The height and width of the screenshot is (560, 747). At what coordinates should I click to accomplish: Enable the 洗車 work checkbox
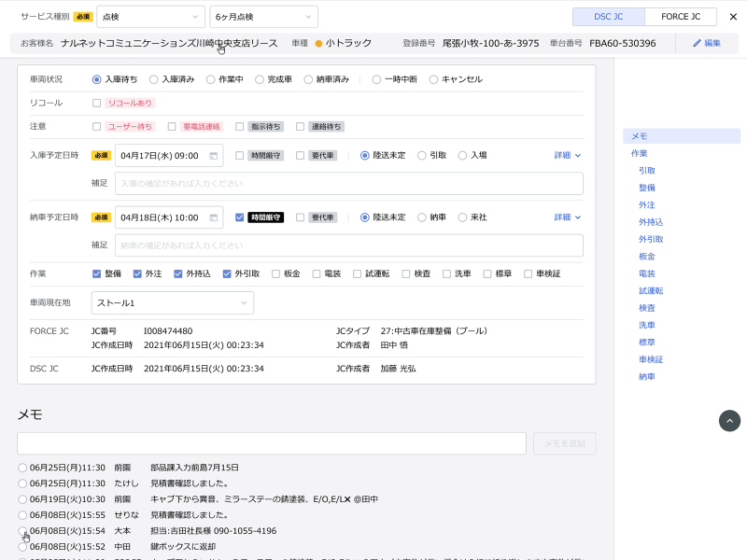pos(446,273)
